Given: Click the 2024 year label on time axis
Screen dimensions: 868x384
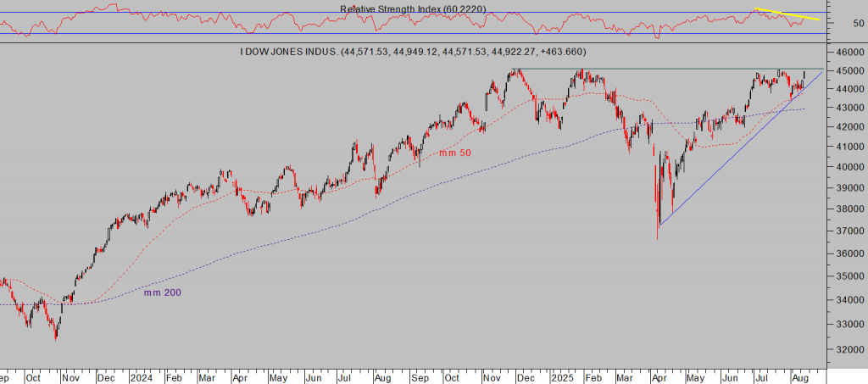Looking at the screenshot, I should click(140, 378).
